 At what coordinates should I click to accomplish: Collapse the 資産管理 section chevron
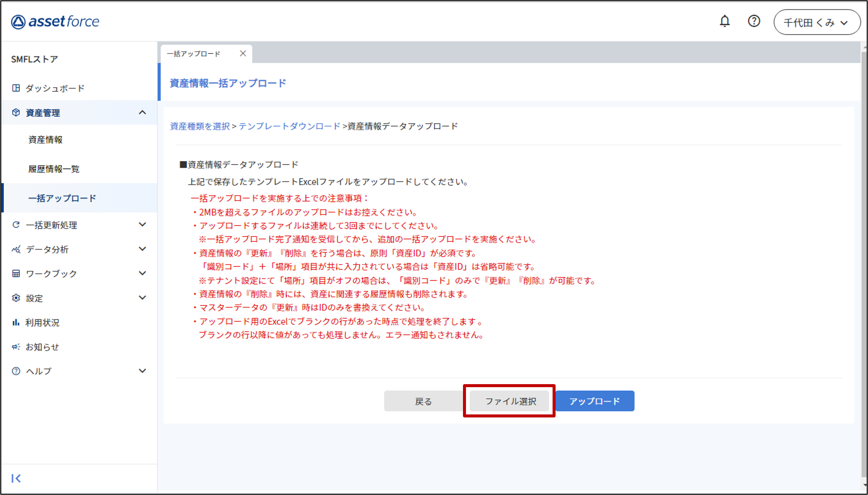point(143,113)
